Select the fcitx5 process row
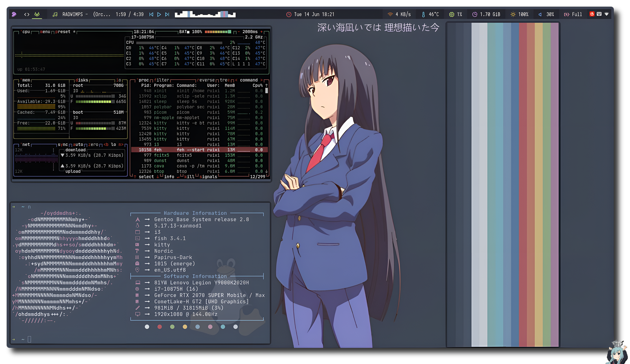 199,155
